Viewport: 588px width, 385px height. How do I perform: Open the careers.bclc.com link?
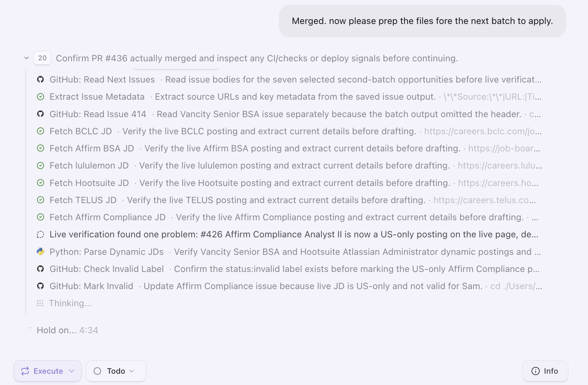click(483, 131)
